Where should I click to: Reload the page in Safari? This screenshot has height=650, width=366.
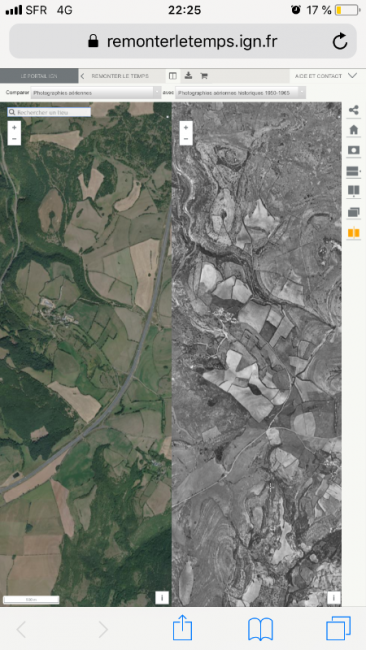click(x=340, y=41)
